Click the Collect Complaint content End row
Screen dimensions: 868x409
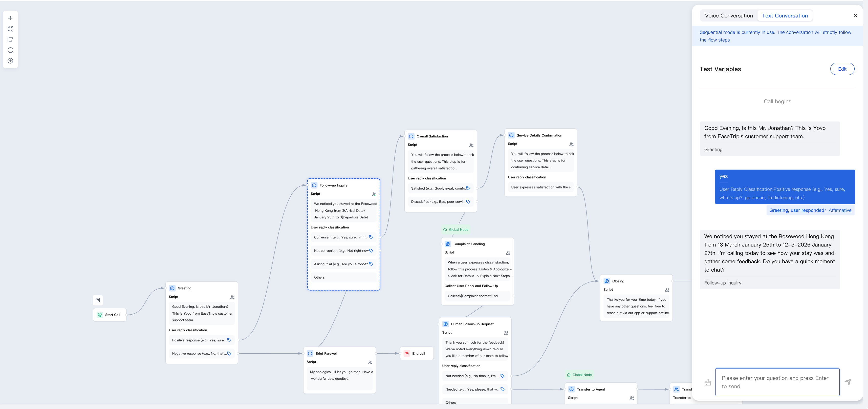point(477,296)
